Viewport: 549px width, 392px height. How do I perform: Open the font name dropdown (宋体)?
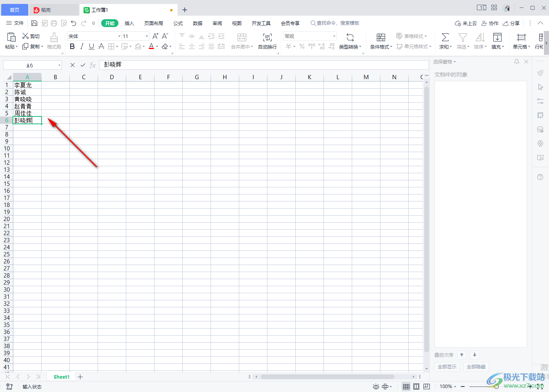119,36
